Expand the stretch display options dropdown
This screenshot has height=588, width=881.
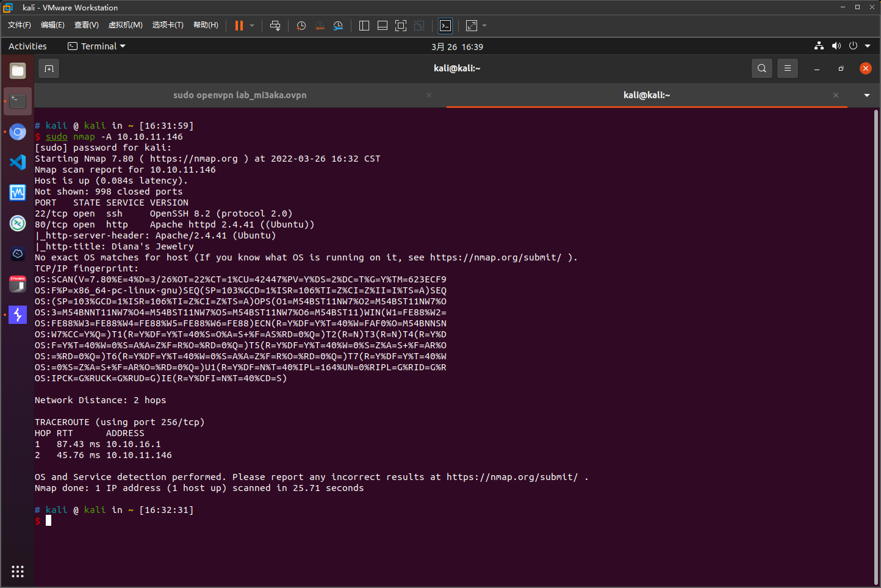pos(484,26)
